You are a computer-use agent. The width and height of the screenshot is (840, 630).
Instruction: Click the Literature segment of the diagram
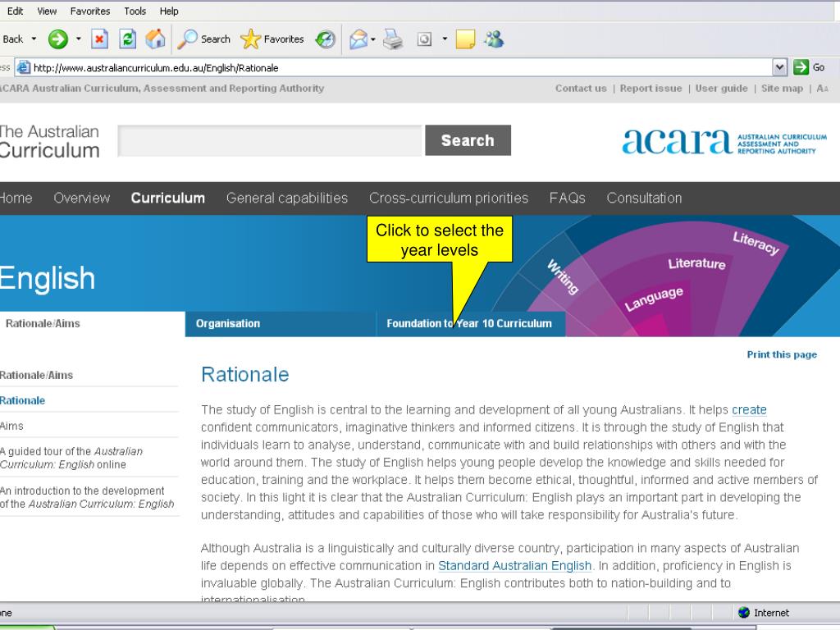[696, 263]
